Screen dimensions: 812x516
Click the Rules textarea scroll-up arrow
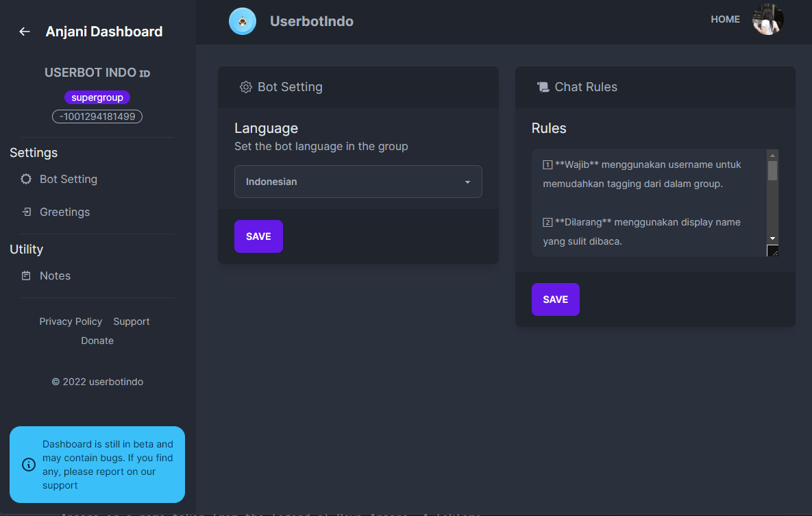pos(772,155)
